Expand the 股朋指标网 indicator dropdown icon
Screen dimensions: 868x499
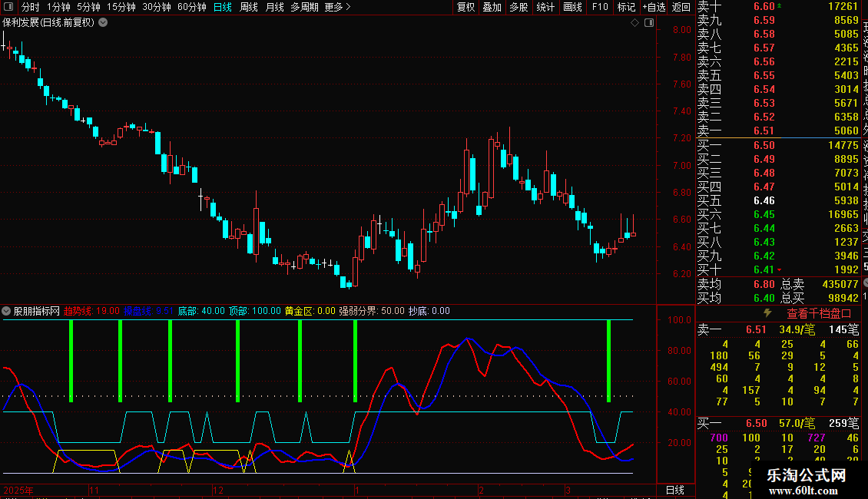click(x=6, y=311)
